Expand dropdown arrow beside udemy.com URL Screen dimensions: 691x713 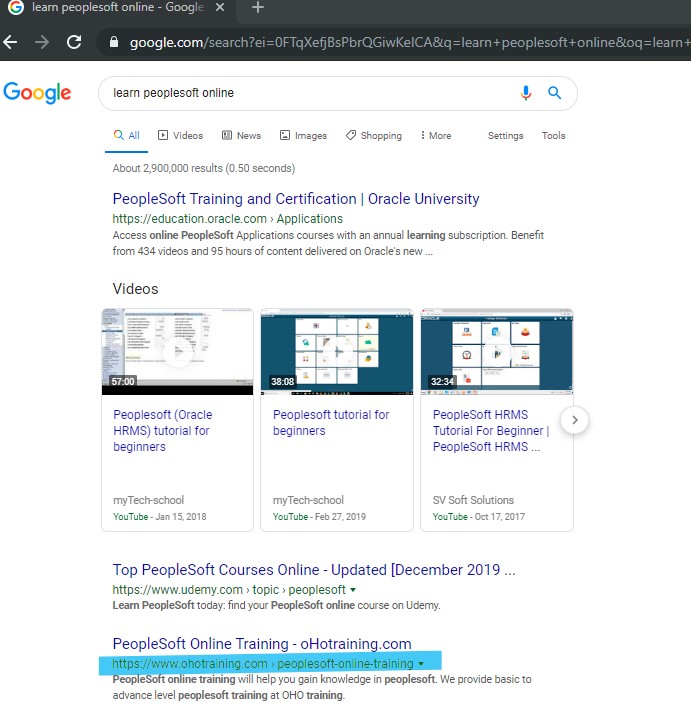pyautogui.click(x=353, y=590)
